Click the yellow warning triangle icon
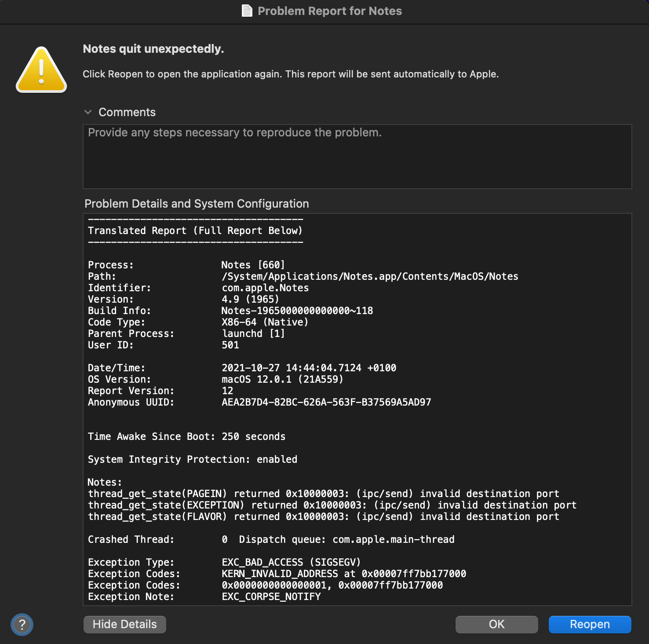Image resolution: width=649 pixels, height=644 pixels. [x=41, y=70]
